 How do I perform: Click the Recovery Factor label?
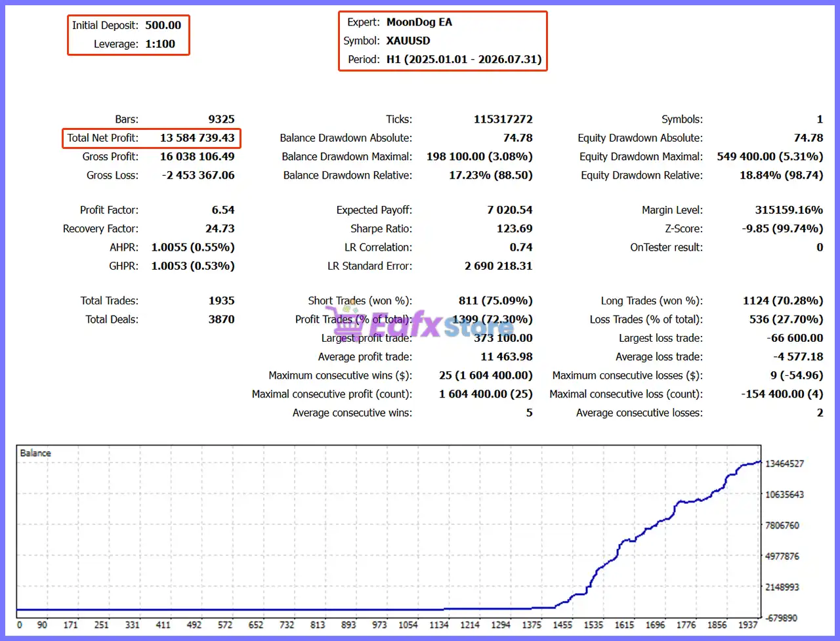pos(100,229)
